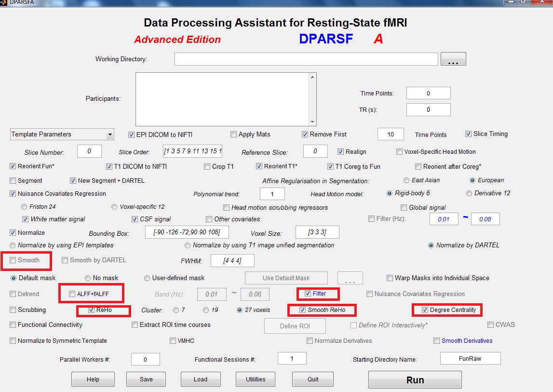Enable the ALFF+fALFF checkbox
Screen dimensions: 553x392
tap(72, 294)
